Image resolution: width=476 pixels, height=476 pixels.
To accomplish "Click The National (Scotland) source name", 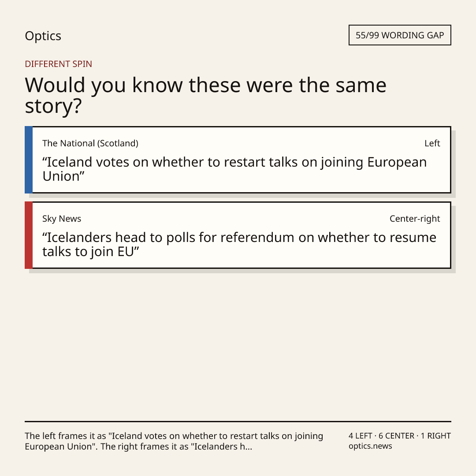I will [90, 143].
